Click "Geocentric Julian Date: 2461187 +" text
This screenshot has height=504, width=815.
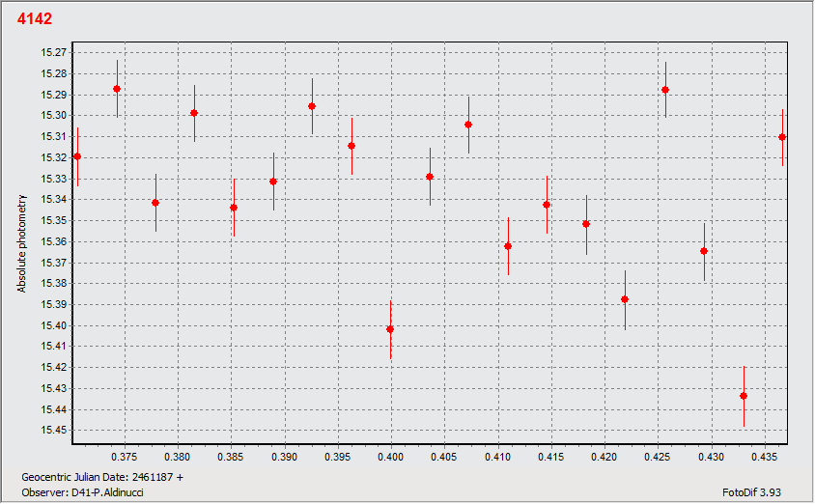(x=102, y=477)
